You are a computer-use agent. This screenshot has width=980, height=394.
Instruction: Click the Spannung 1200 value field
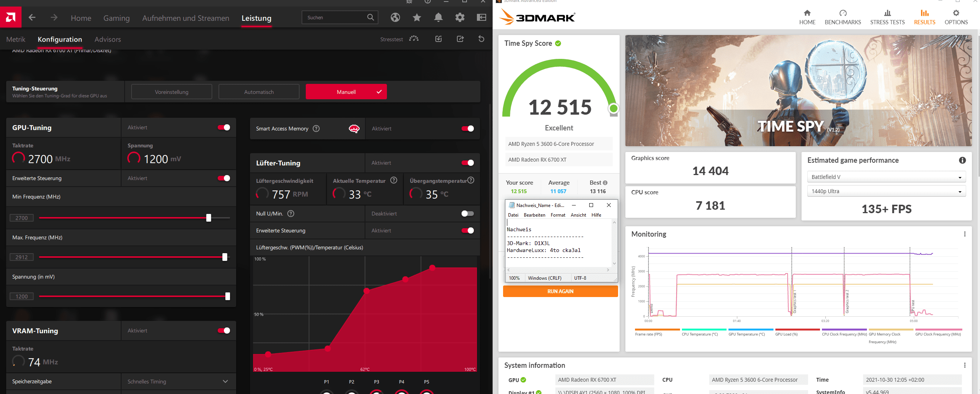click(22, 296)
